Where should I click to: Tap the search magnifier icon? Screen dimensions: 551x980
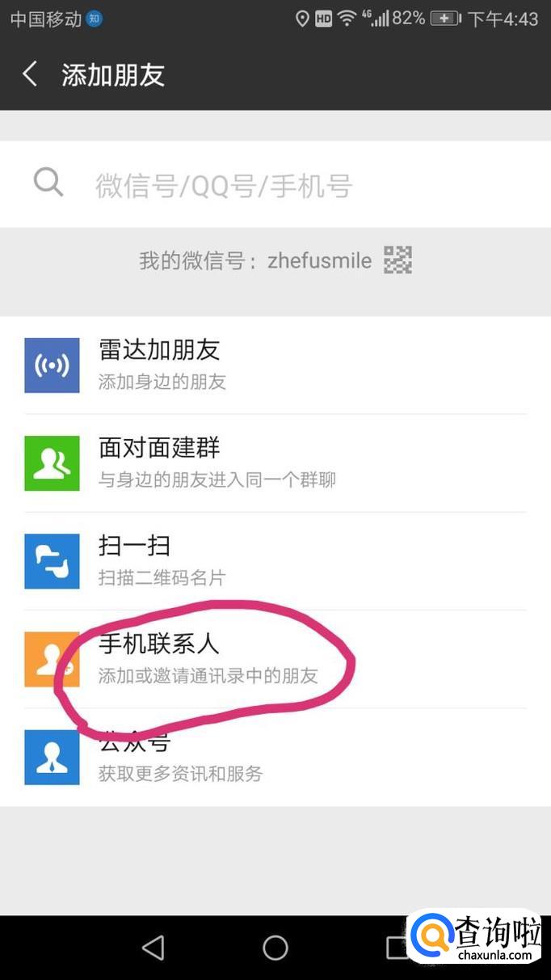pos(48,183)
